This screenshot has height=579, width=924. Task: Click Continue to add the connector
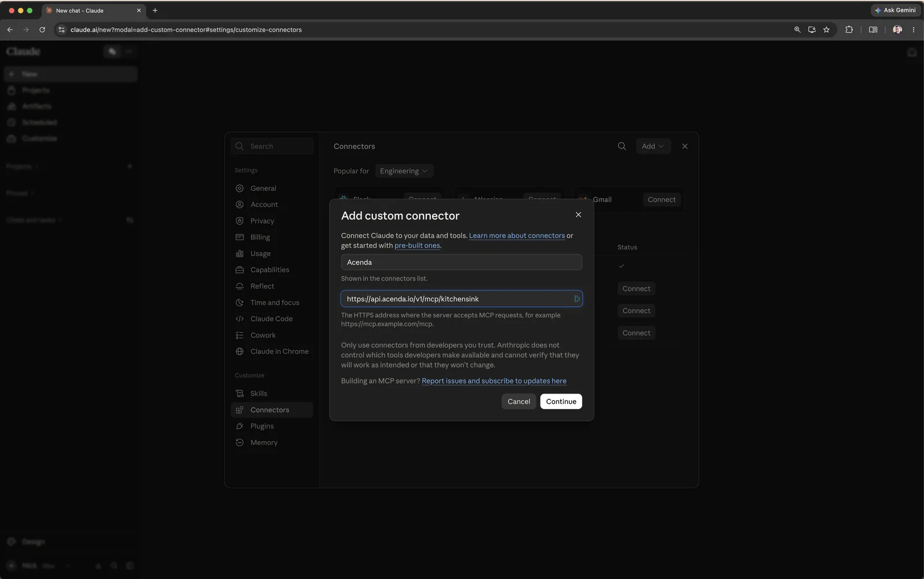pyautogui.click(x=561, y=402)
